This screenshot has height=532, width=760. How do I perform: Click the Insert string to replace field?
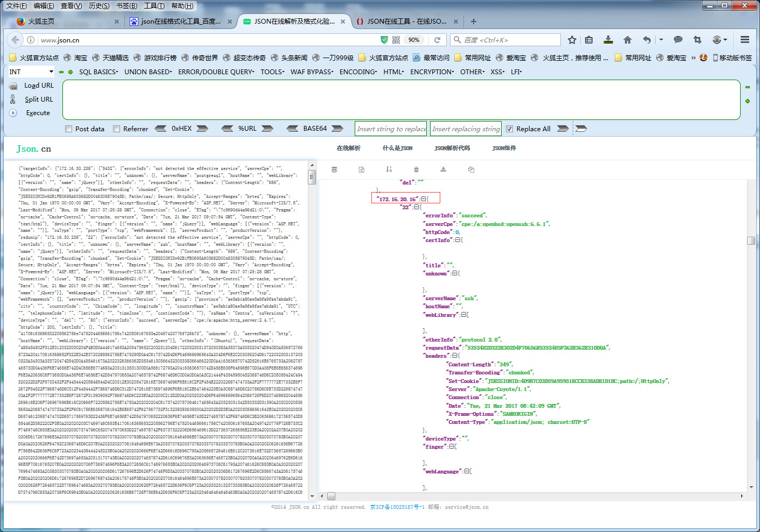pos(391,129)
